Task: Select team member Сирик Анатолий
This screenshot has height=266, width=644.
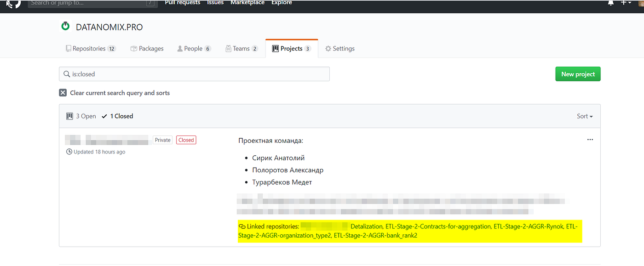Action: pos(278,158)
